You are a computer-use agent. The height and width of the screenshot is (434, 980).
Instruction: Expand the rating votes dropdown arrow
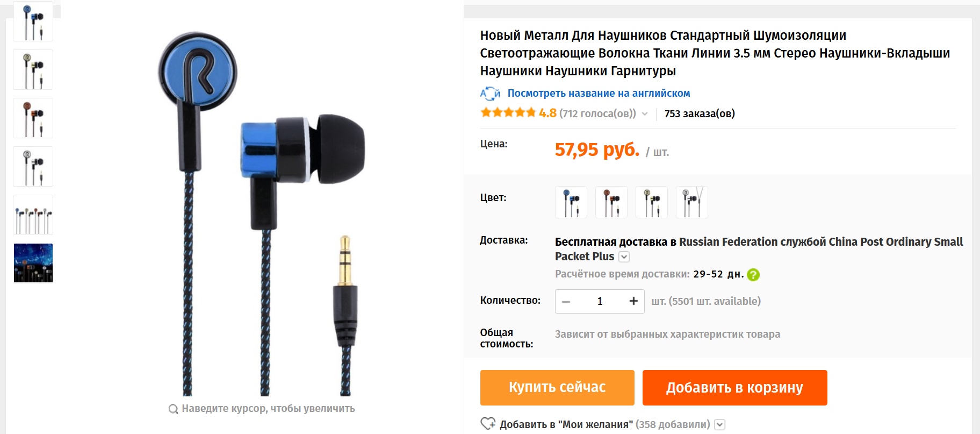(x=645, y=114)
